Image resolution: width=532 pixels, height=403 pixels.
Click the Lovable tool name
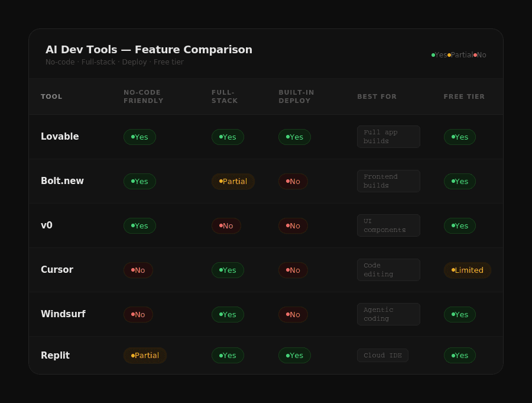60,137
